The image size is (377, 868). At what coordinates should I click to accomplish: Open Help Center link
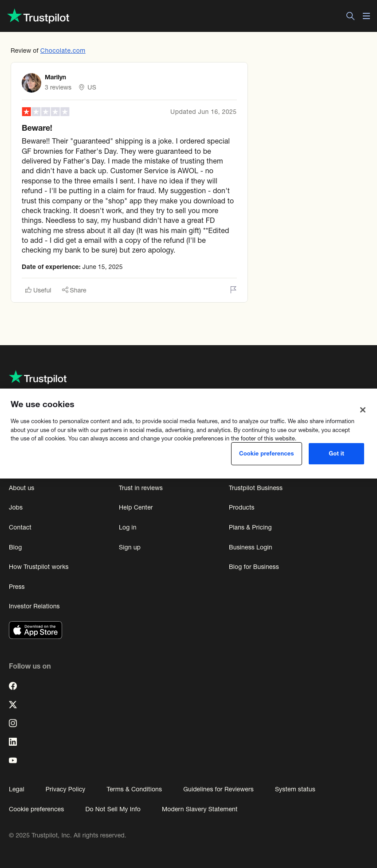[x=136, y=507]
